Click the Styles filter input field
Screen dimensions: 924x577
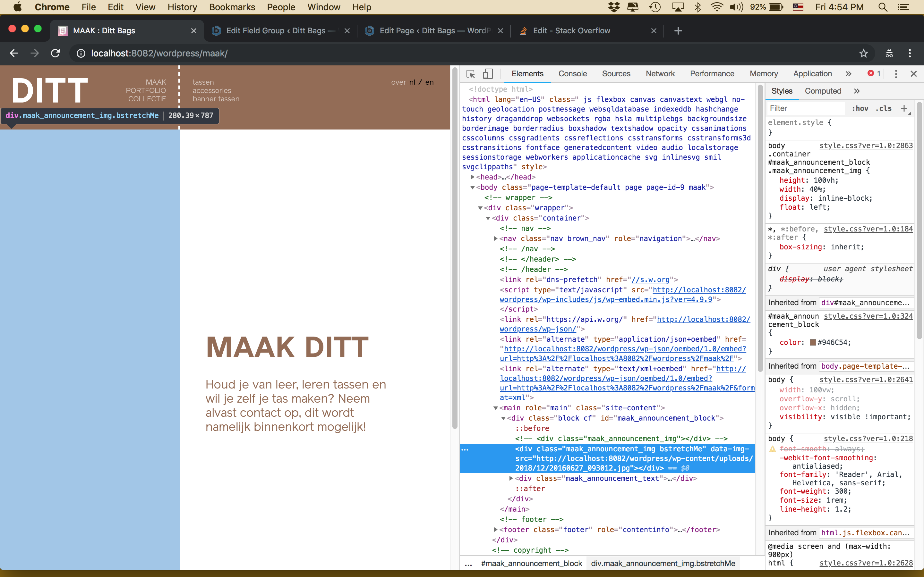point(806,108)
